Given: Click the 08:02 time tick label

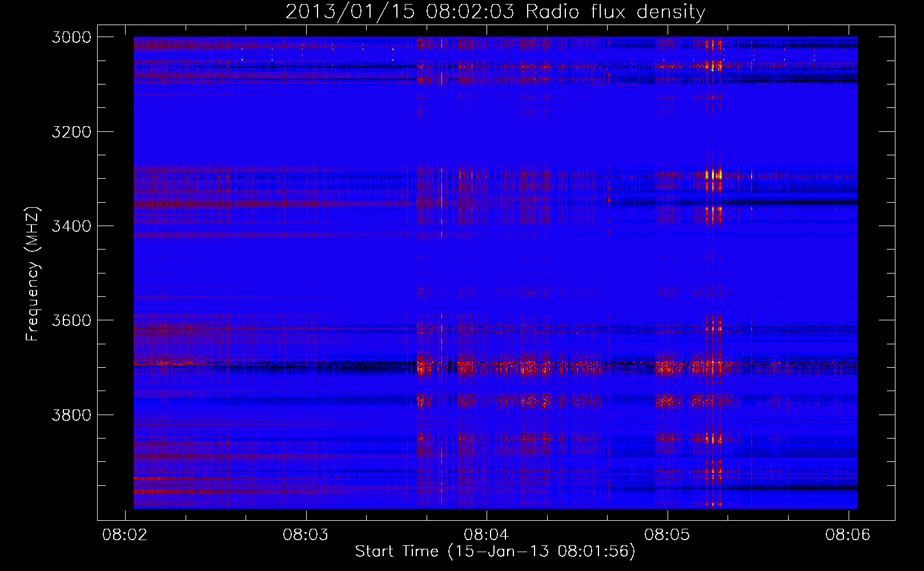Looking at the screenshot, I should [x=124, y=534].
